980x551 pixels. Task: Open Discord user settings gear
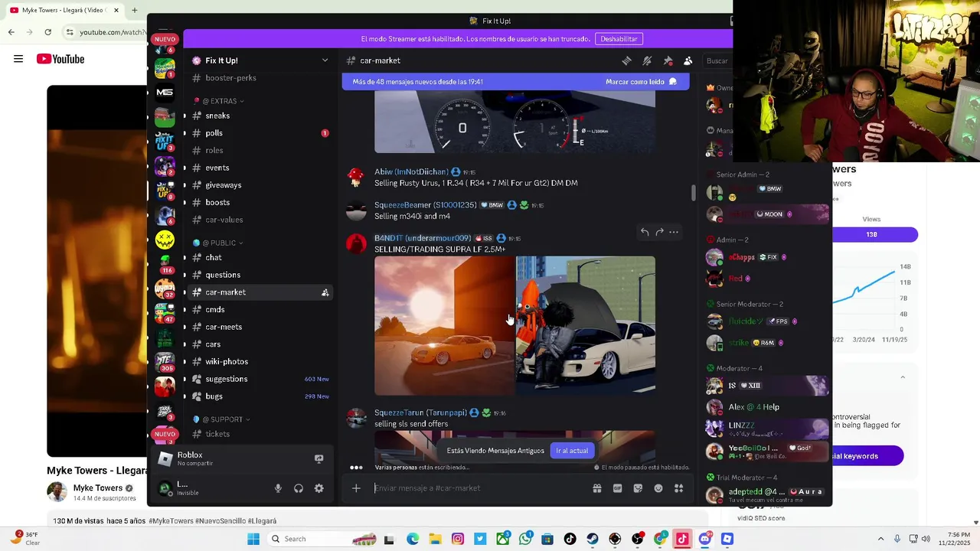319,488
